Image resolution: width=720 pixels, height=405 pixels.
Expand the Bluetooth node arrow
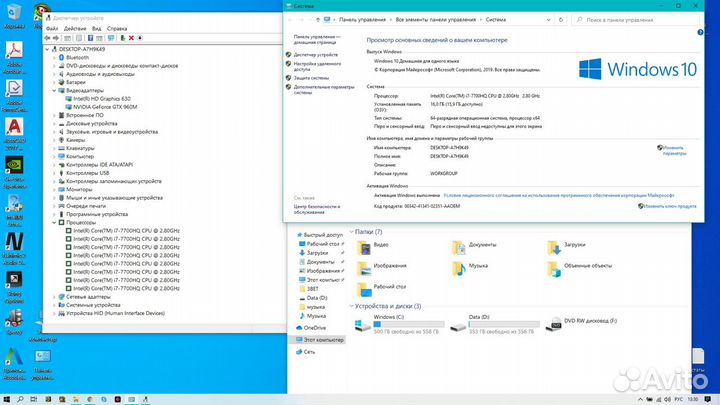pos(54,58)
